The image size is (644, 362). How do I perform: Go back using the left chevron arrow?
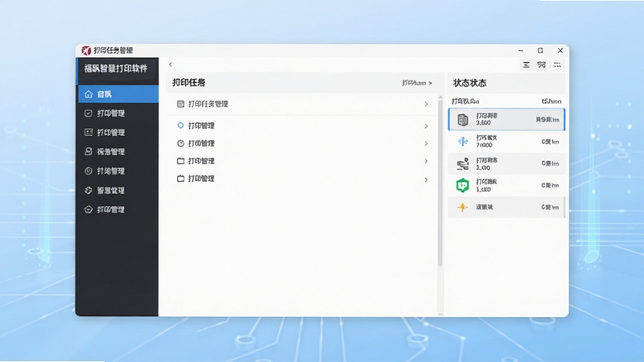(171, 64)
